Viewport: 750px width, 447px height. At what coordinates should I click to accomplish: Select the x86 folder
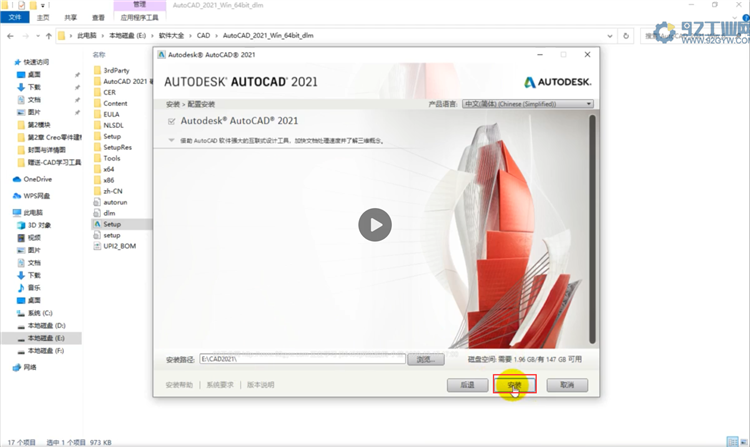tap(109, 180)
